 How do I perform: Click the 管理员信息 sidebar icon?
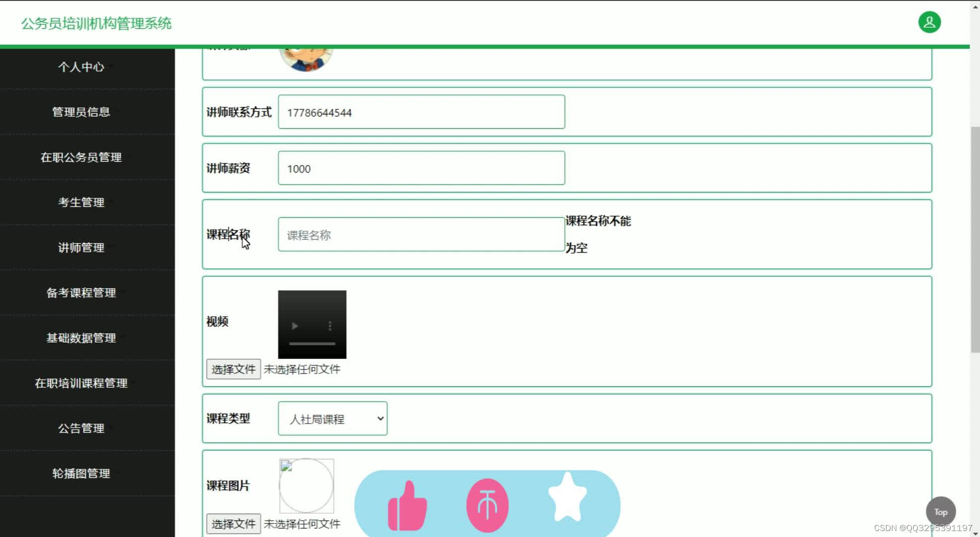pos(81,111)
